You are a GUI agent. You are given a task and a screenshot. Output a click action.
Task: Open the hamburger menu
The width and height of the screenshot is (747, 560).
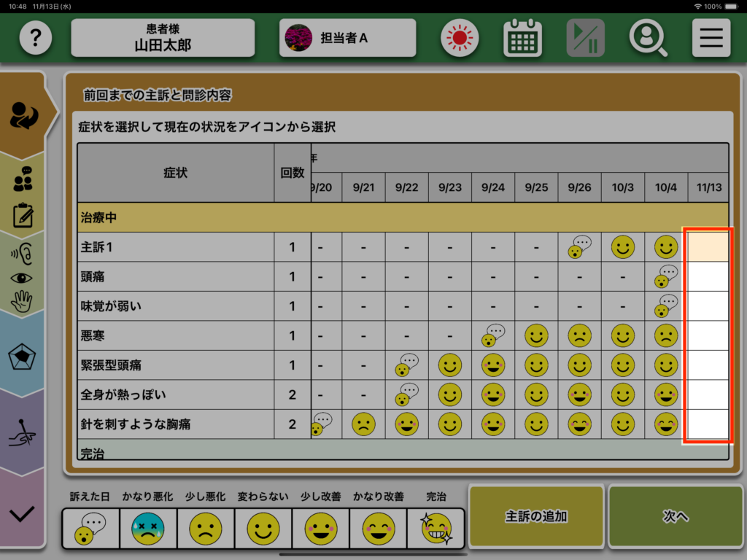coord(711,38)
